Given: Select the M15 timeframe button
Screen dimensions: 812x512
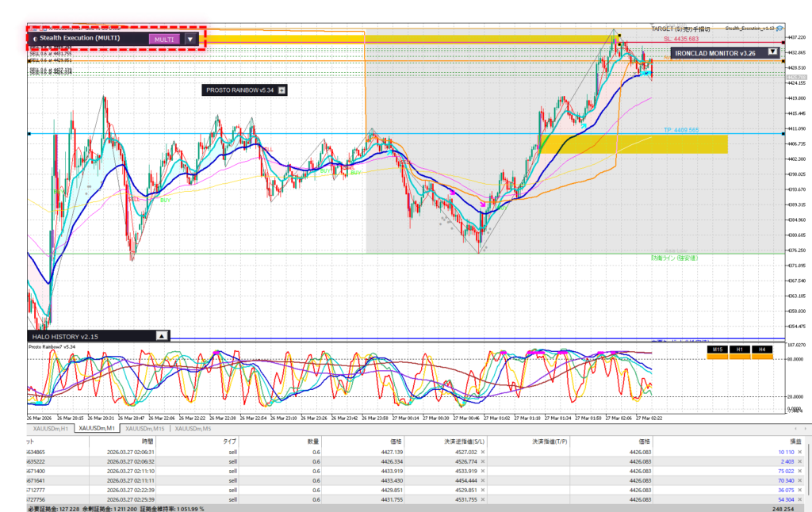Looking at the screenshot, I should (x=717, y=350).
